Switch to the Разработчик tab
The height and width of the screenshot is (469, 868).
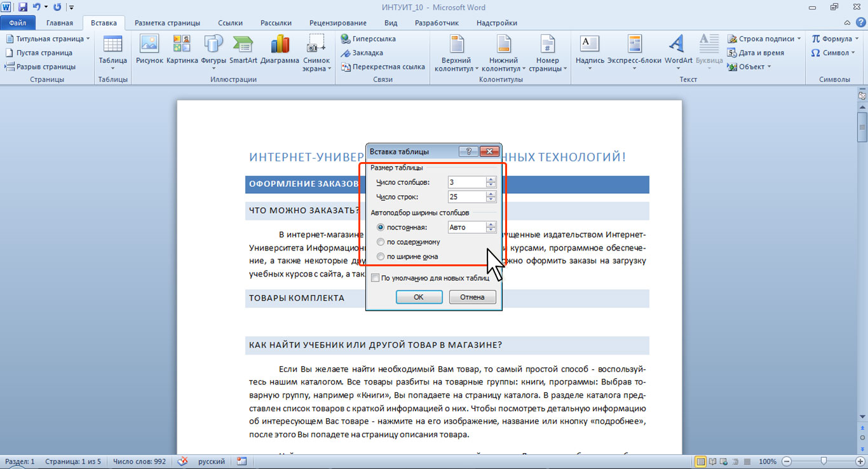click(437, 23)
